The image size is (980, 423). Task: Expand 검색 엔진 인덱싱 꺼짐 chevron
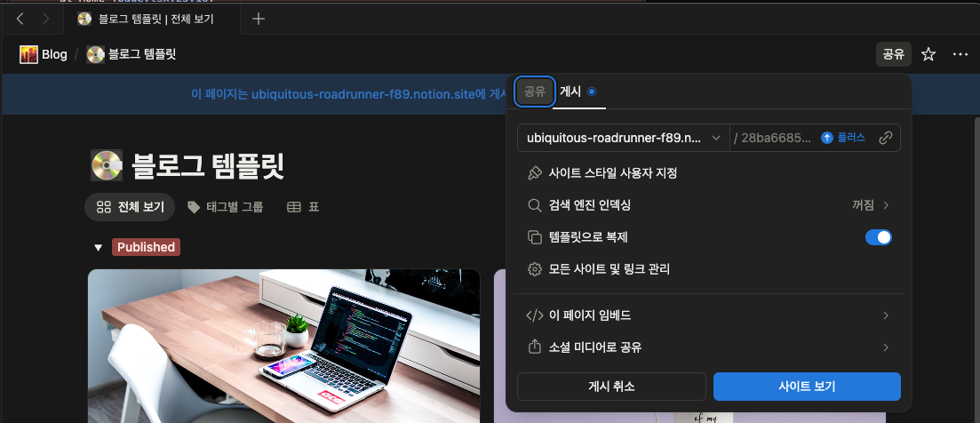point(886,205)
